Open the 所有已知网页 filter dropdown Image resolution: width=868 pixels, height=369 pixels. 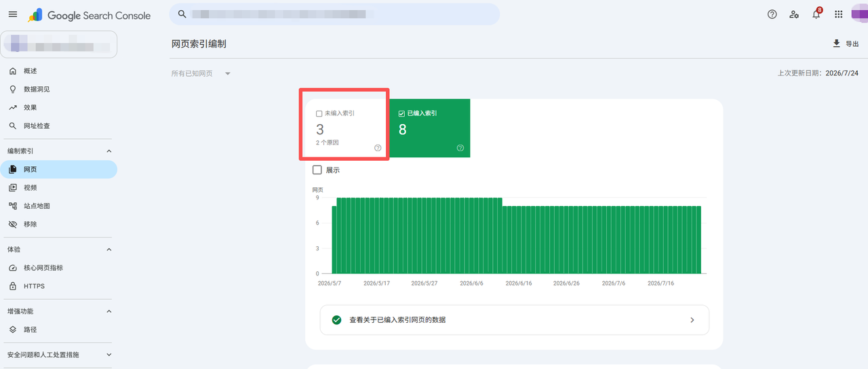coord(201,73)
